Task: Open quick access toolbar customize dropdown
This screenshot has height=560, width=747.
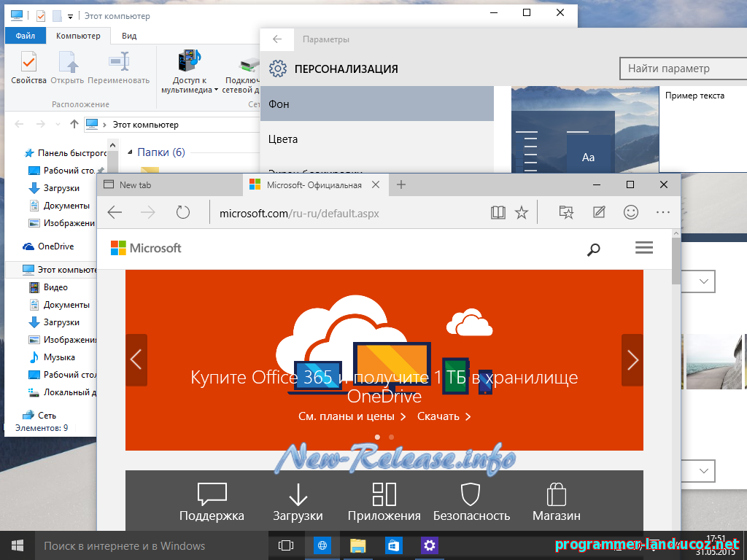Action: click(70, 16)
